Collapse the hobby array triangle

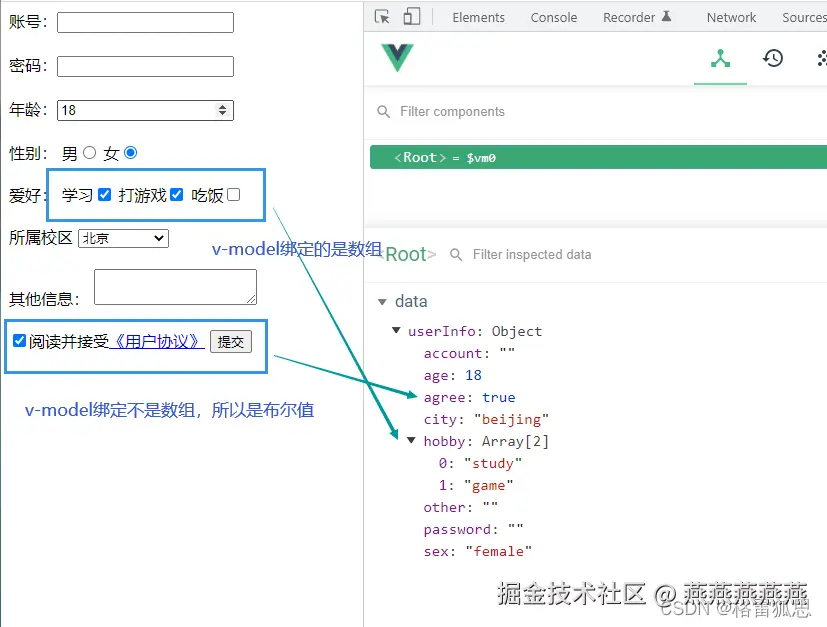411,440
